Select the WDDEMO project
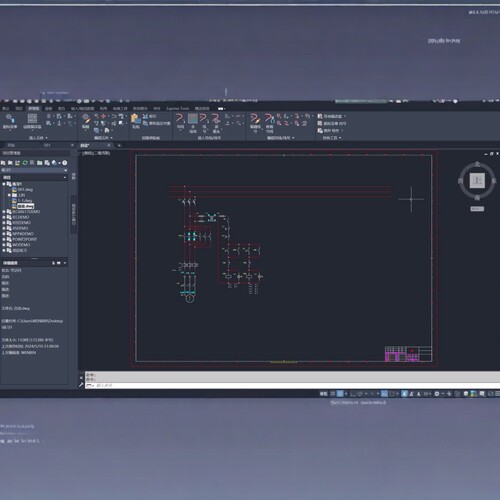This screenshot has height=500, width=500. pyautogui.click(x=21, y=245)
